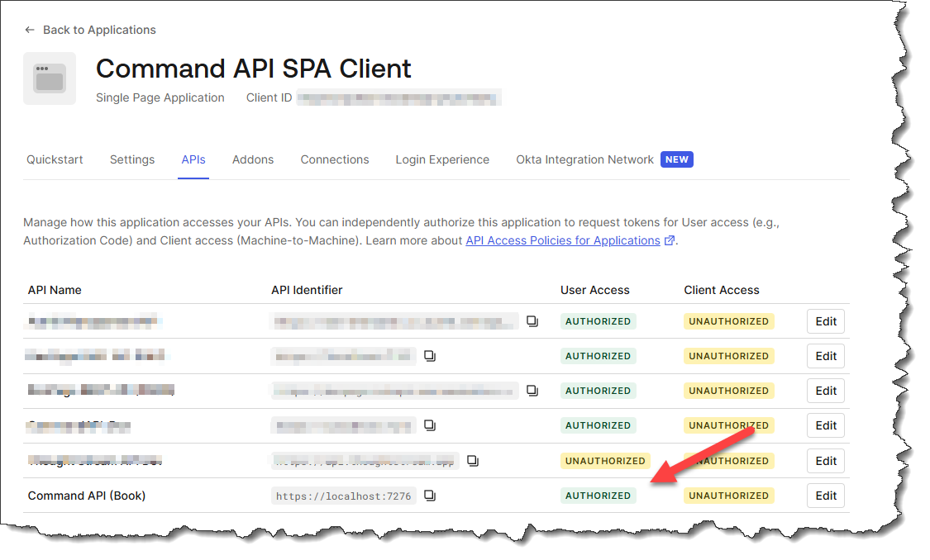930x560 pixels.
Task: Edit the Command API (Book) row
Action: [x=826, y=496]
